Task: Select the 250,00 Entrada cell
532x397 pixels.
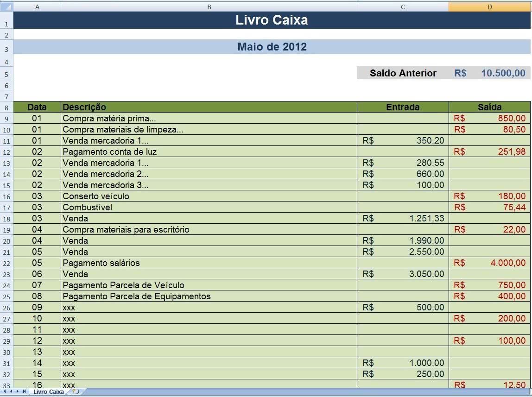Action: 403,374
